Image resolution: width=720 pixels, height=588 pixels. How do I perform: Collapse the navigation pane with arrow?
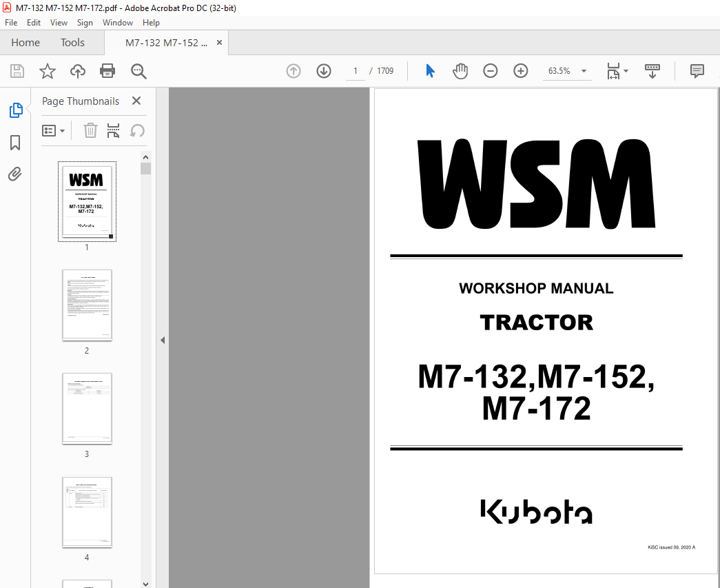tap(163, 340)
